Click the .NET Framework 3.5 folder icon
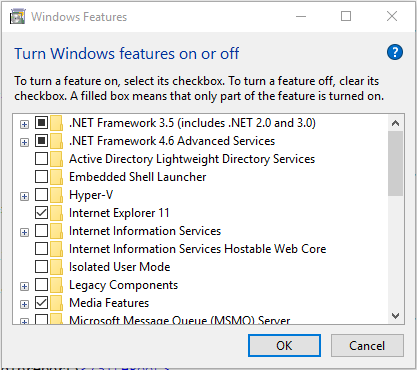Viewport: 417px width, 370px height. (x=57, y=123)
